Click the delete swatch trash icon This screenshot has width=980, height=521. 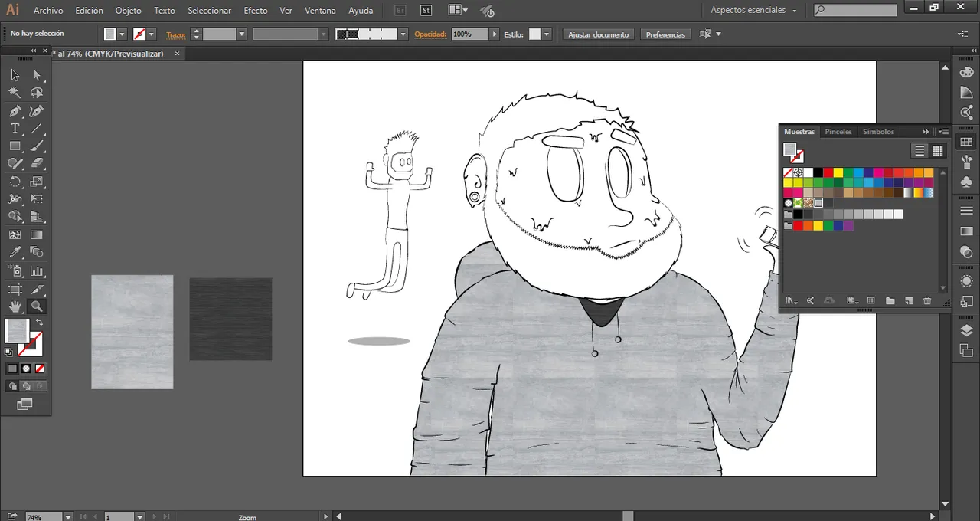point(927,301)
